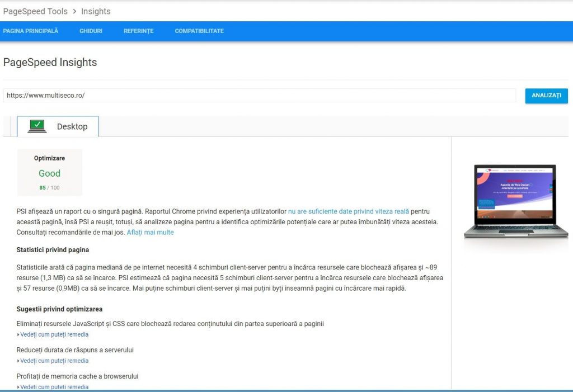The image size is (573, 392).
Task: Click 'Profitați de memoria cache a browserului' text
Action: point(77,376)
